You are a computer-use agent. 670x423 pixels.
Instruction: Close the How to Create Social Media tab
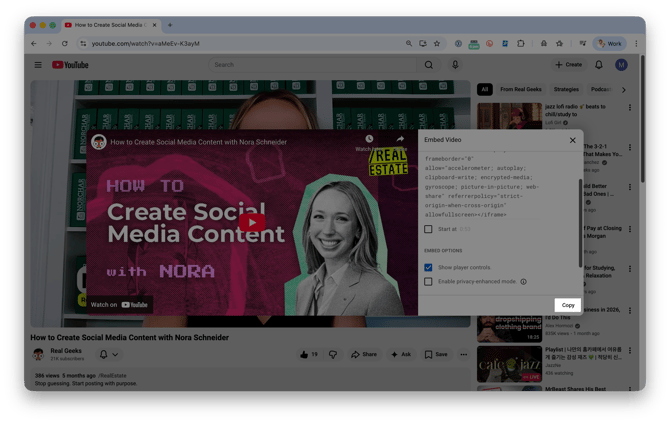(155, 25)
